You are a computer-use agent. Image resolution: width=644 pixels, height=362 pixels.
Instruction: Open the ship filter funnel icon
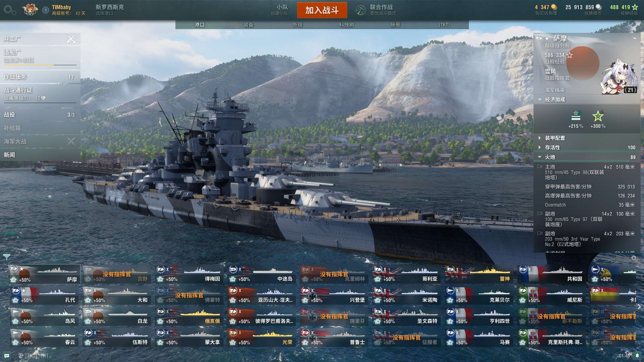(x=6, y=257)
